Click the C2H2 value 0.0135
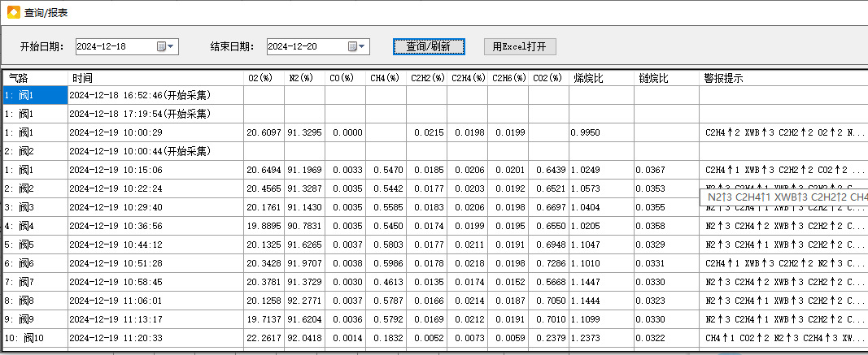 pyautogui.click(x=427, y=282)
